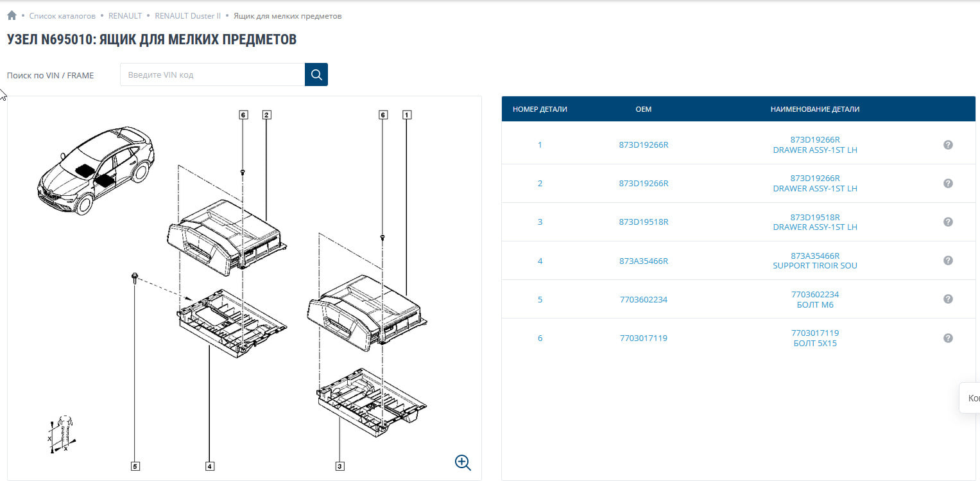Zoom the diagram with magnifier plus icon
The height and width of the screenshot is (481, 980).
pos(463,462)
